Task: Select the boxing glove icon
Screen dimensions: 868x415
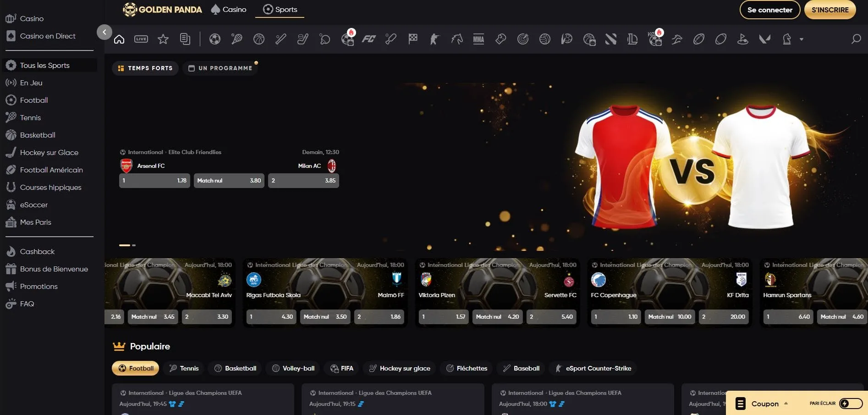Action: point(501,39)
